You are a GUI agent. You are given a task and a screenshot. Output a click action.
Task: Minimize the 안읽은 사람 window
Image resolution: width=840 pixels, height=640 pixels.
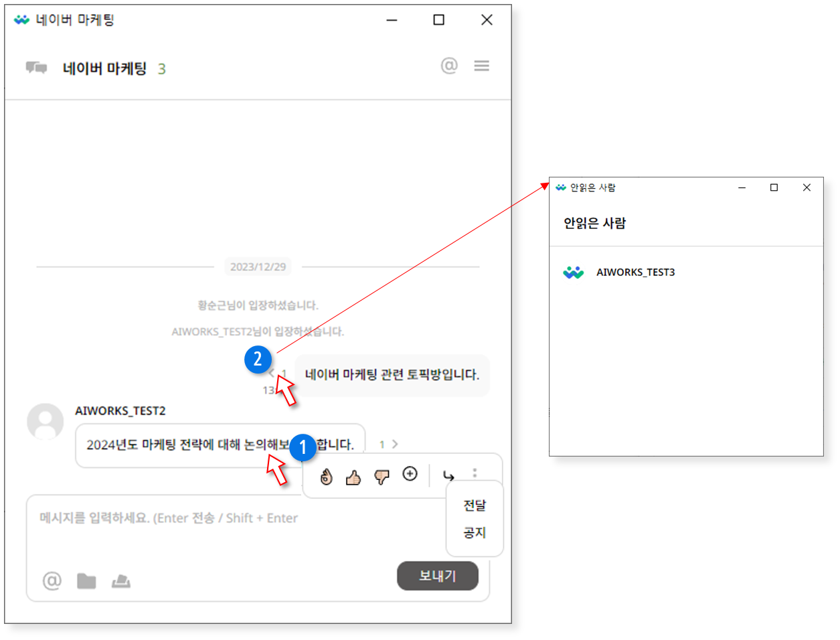(742, 187)
